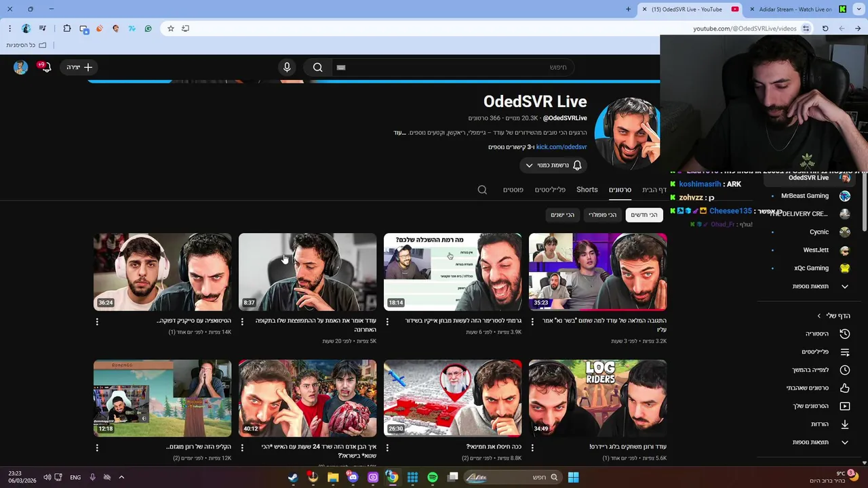This screenshot has height=488, width=868.
Task: Open the 40:12 video thumbnail
Action: point(307,398)
